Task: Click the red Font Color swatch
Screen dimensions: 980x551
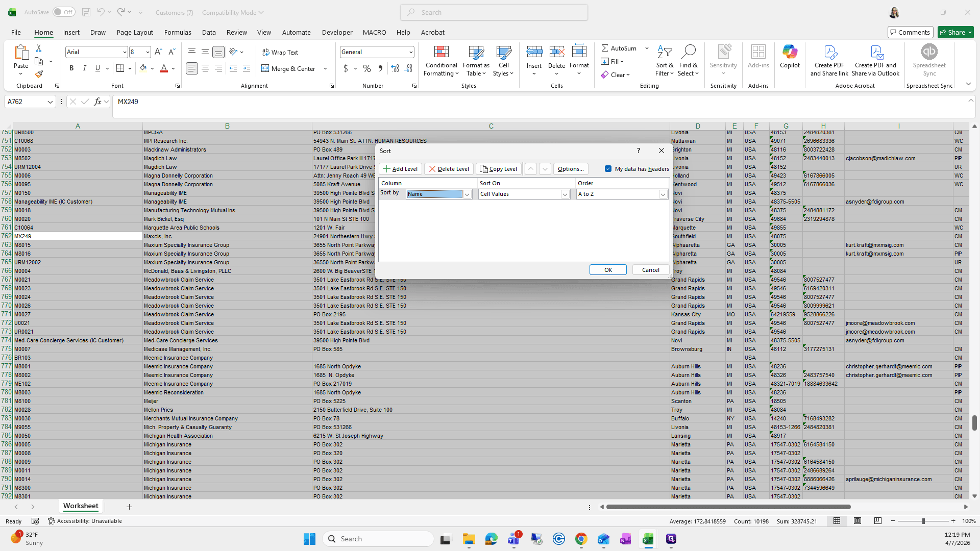Action: click(x=164, y=68)
